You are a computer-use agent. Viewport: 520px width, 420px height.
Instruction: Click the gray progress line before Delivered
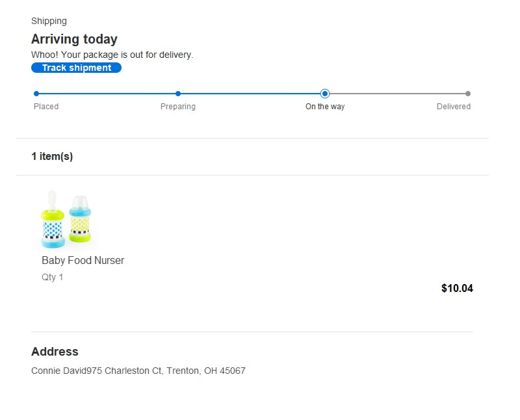(396, 94)
